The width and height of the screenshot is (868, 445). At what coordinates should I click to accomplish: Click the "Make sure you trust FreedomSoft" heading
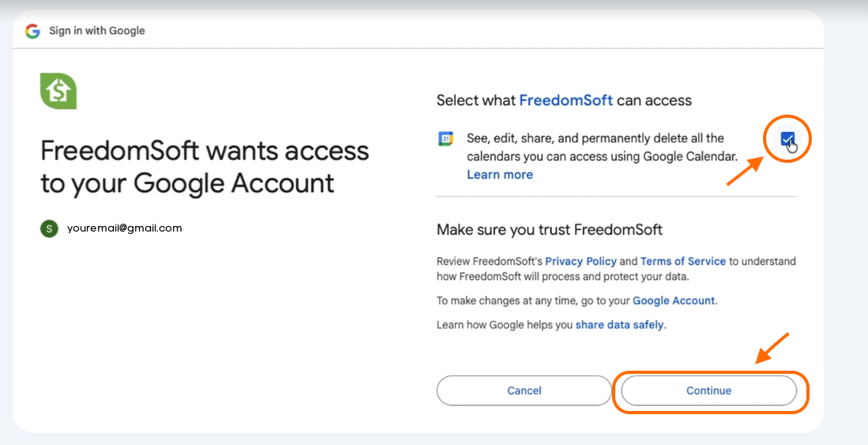pyautogui.click(x=549, y=230)
